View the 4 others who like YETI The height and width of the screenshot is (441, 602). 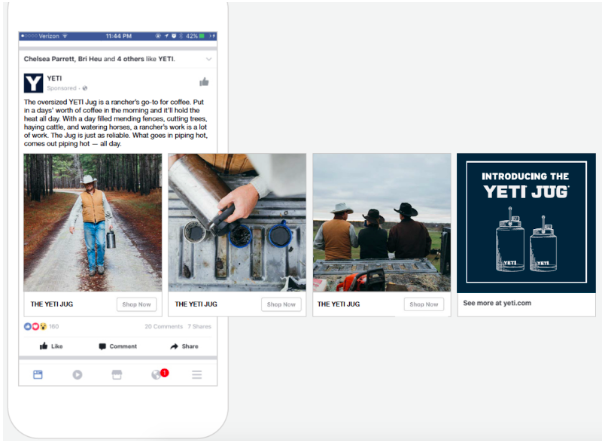[131, 59]
